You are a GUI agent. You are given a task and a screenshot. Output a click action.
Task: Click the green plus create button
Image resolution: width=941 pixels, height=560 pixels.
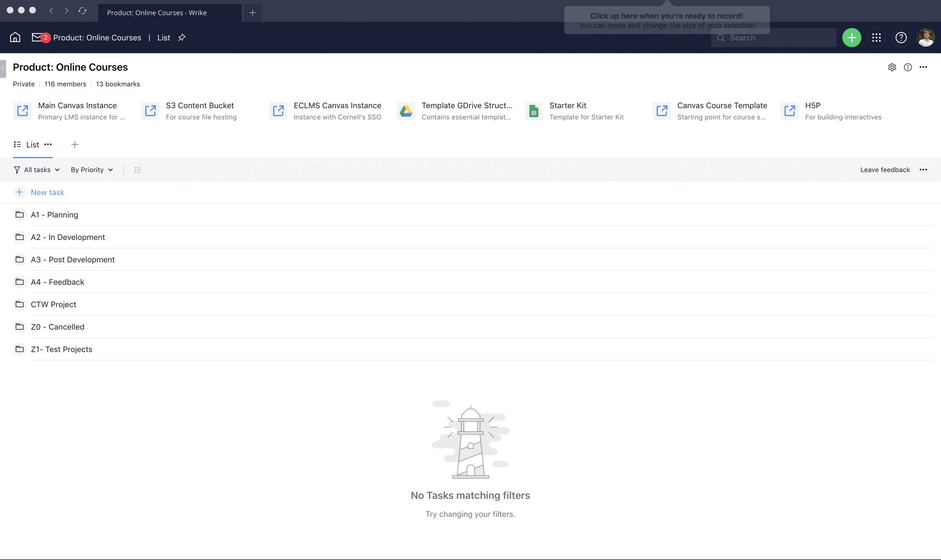coord(852,38)
